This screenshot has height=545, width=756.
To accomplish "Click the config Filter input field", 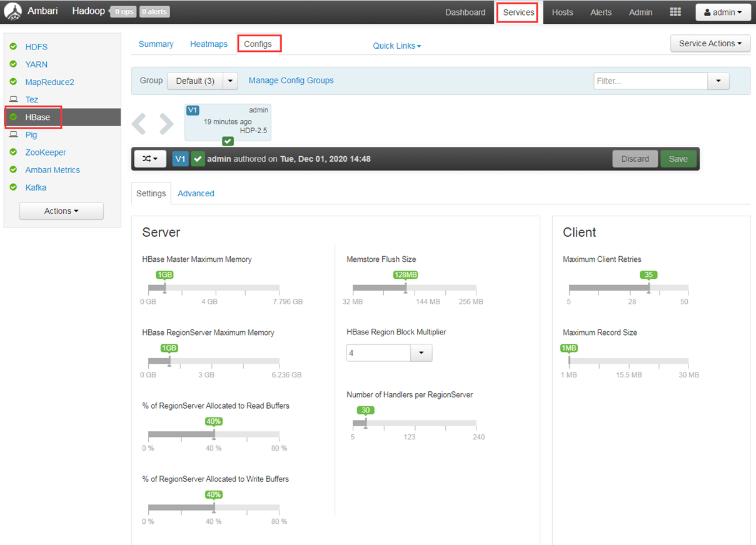I will click(650, 81).
